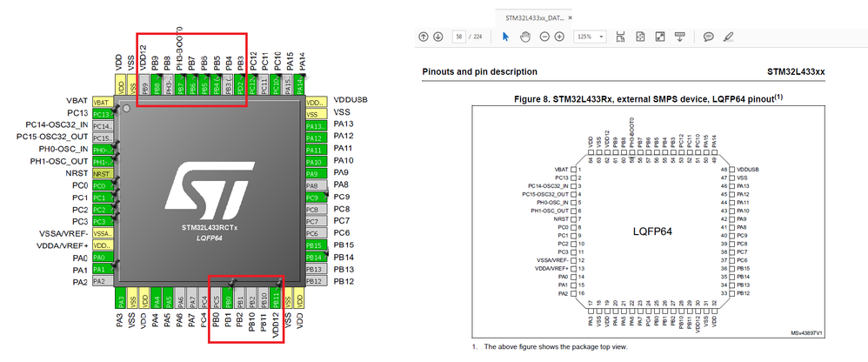Go to next page in PDF

[437, 37]
